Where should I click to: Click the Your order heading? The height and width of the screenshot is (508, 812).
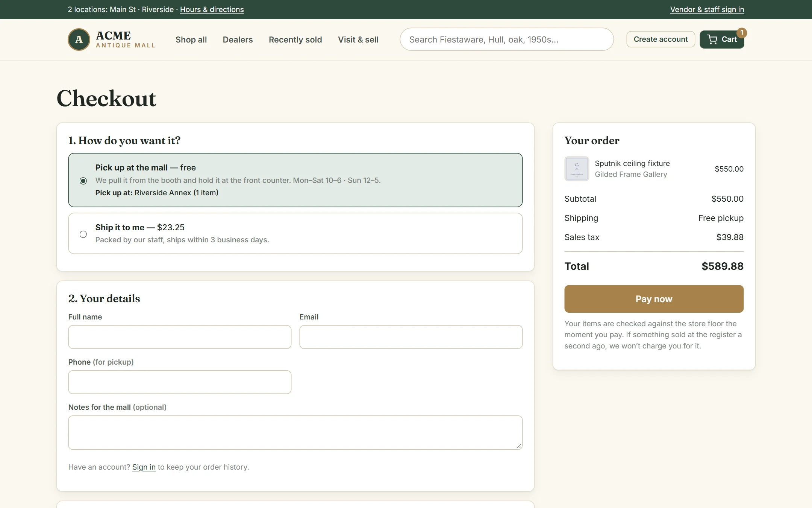(x=592, y=140)
